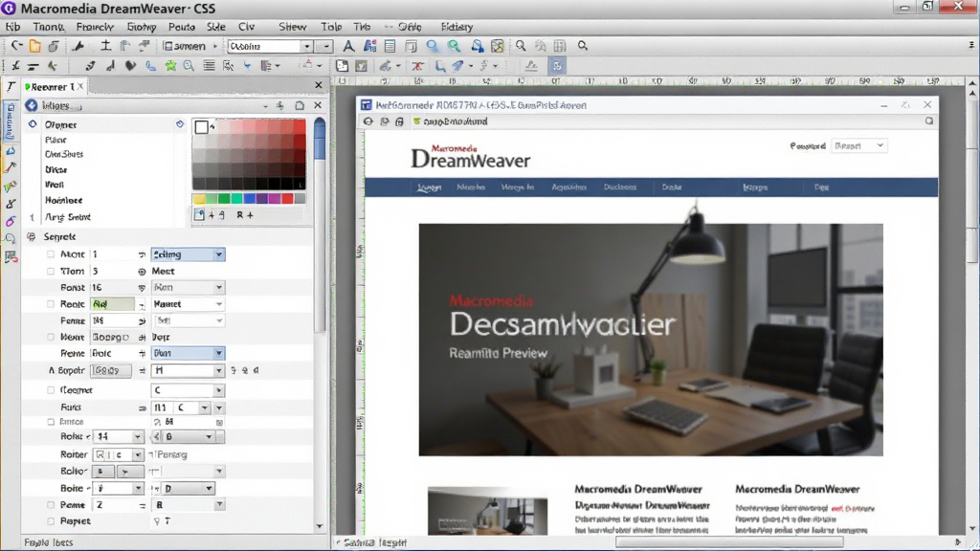
Task: Click the green Ral input field in Reole row
Action: (x=112, y=304)
